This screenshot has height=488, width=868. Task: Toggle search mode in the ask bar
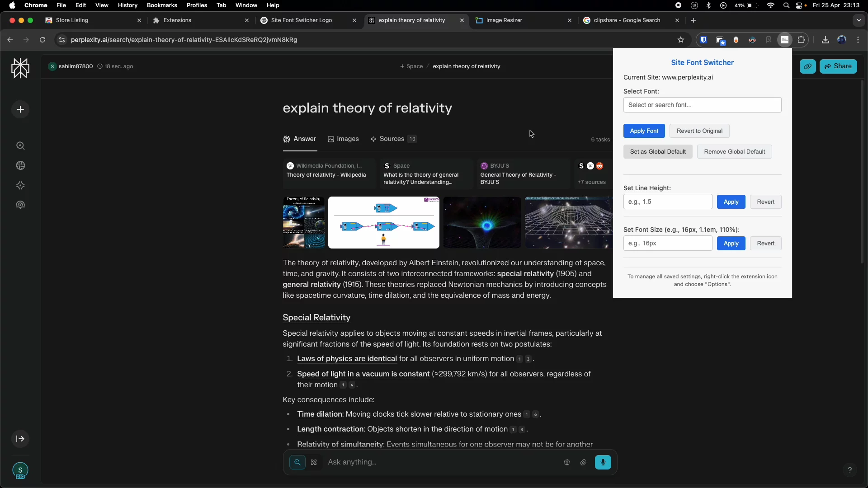[297, 462]
